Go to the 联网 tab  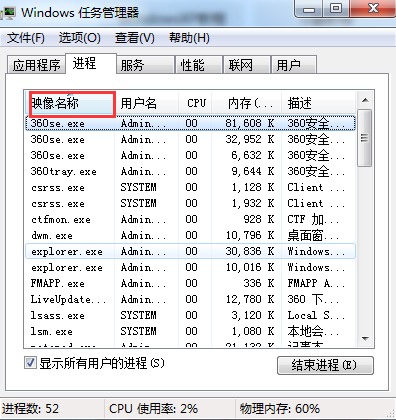pos(246,65)
